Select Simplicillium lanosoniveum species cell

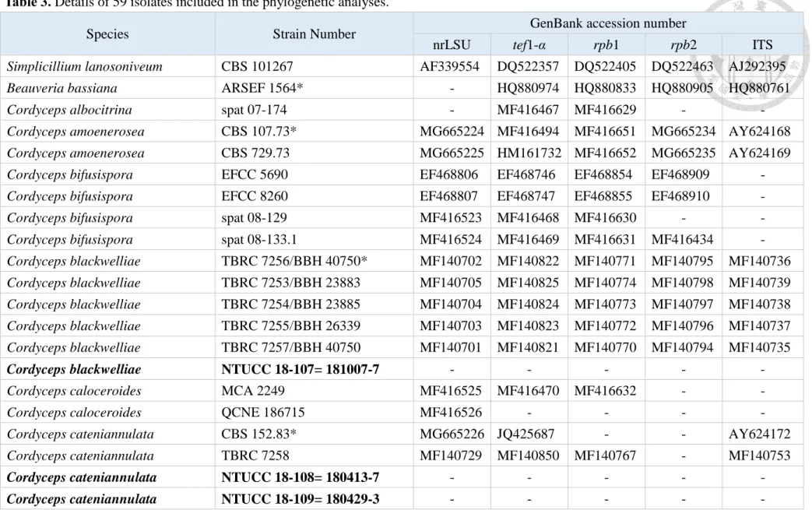pyautogui.click(x=84, y=67)
